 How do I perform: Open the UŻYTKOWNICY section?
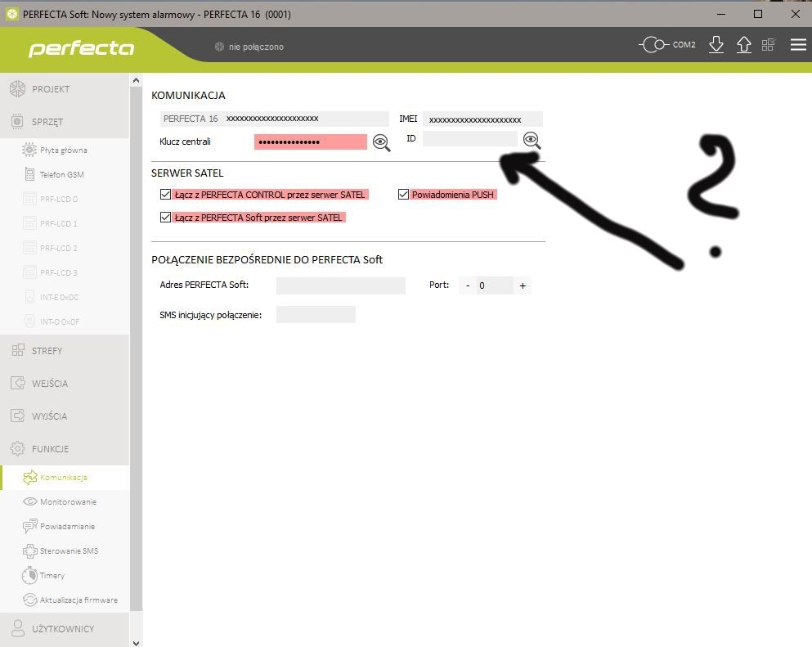65,629
